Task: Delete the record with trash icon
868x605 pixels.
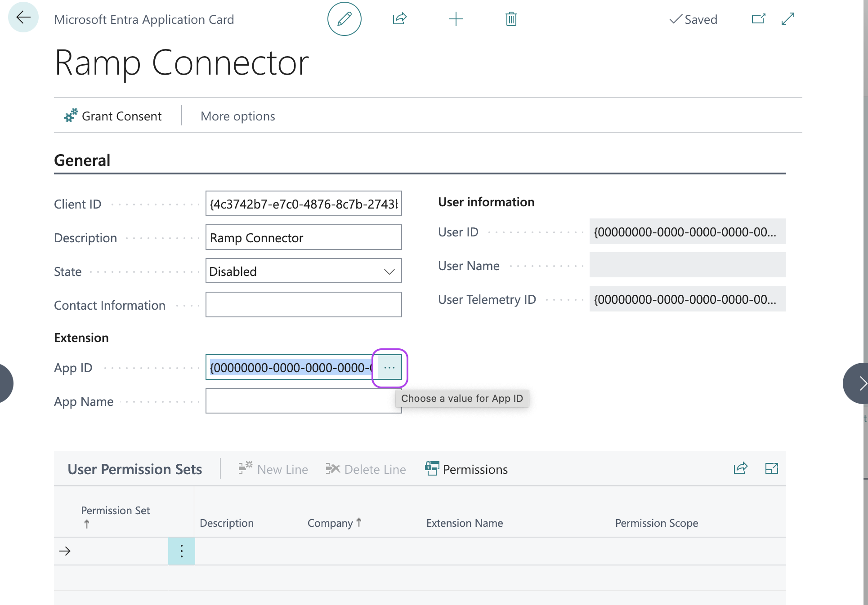Action: (511, 19)
